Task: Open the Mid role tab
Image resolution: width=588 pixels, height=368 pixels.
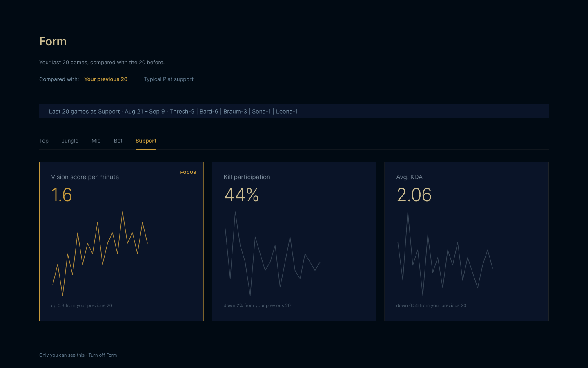Action: 96,141
